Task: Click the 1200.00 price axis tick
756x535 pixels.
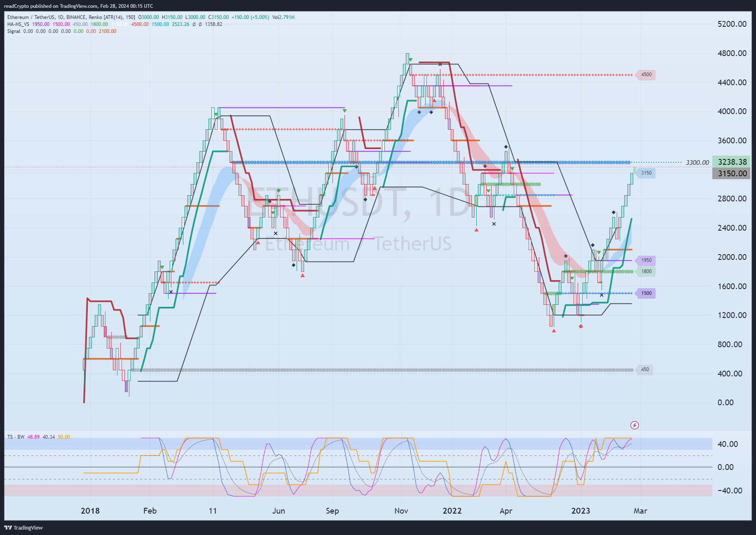Action: [732, 315]
